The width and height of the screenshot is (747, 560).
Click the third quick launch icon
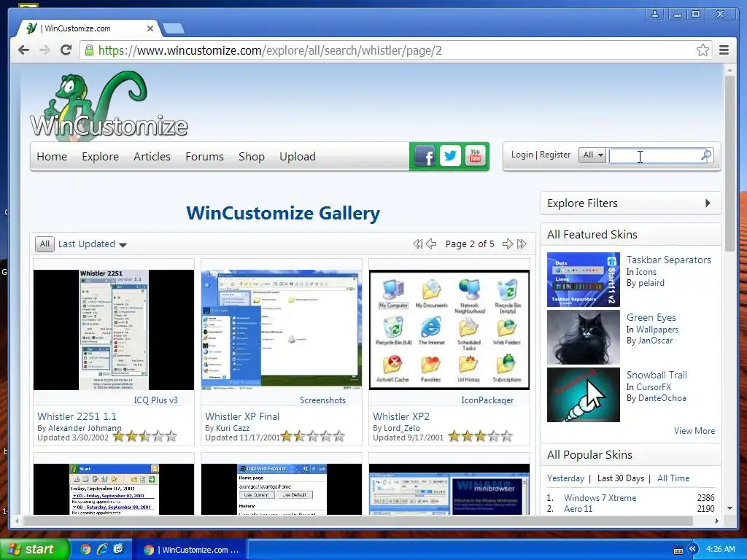pyautogui.click(x=118, y=550)
